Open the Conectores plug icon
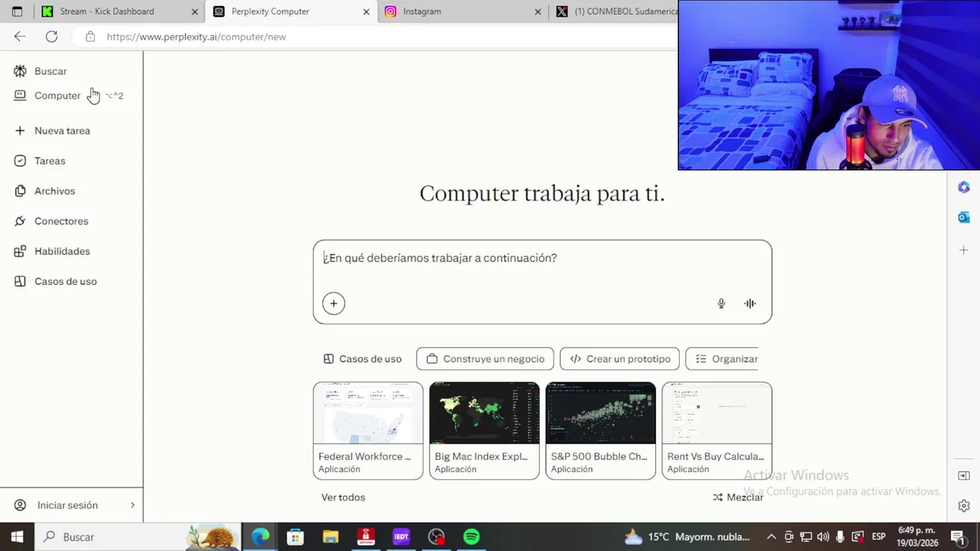The height and width of the screenshot is (551, 980). (x=20, y=221)
